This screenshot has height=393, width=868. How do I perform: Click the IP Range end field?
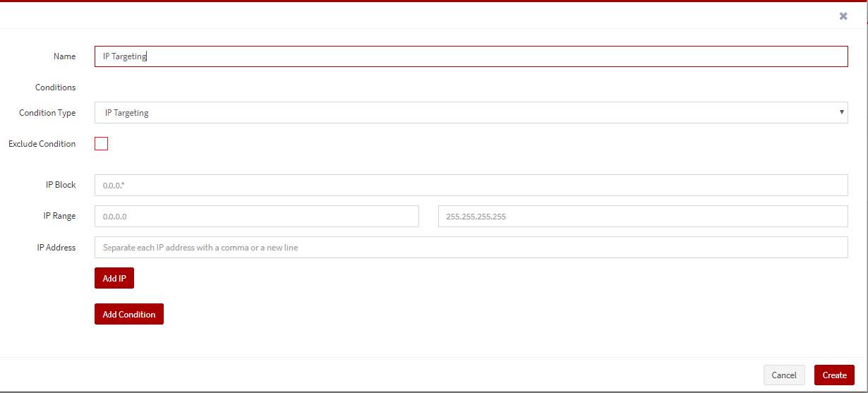coord(643,217)
